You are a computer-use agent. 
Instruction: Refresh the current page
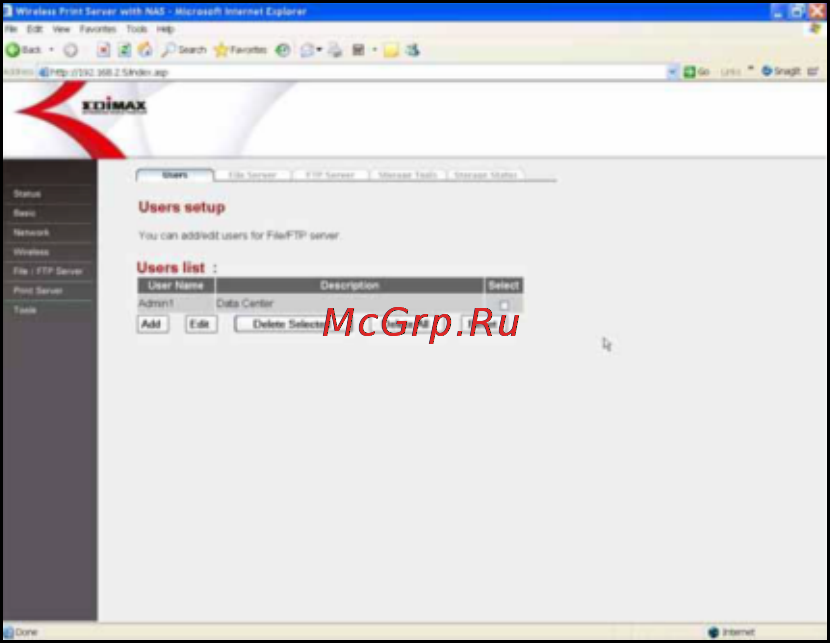124,50
